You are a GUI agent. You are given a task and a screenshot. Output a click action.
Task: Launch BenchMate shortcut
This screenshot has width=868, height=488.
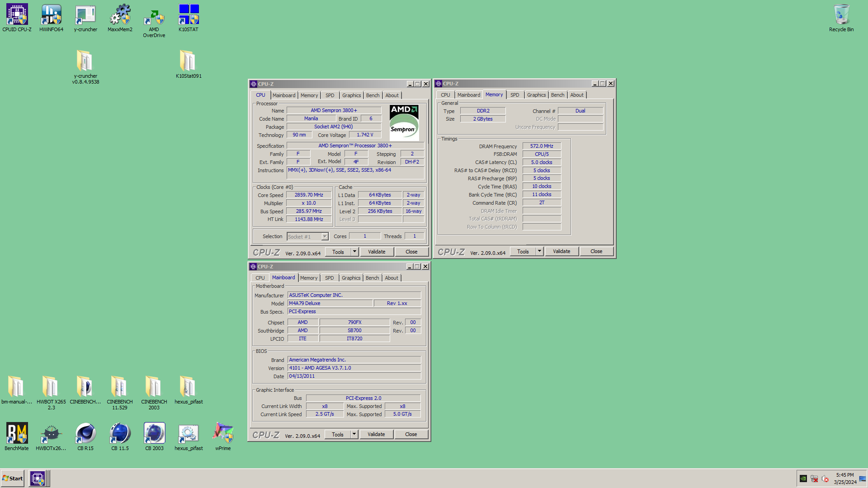pos(17,436)
